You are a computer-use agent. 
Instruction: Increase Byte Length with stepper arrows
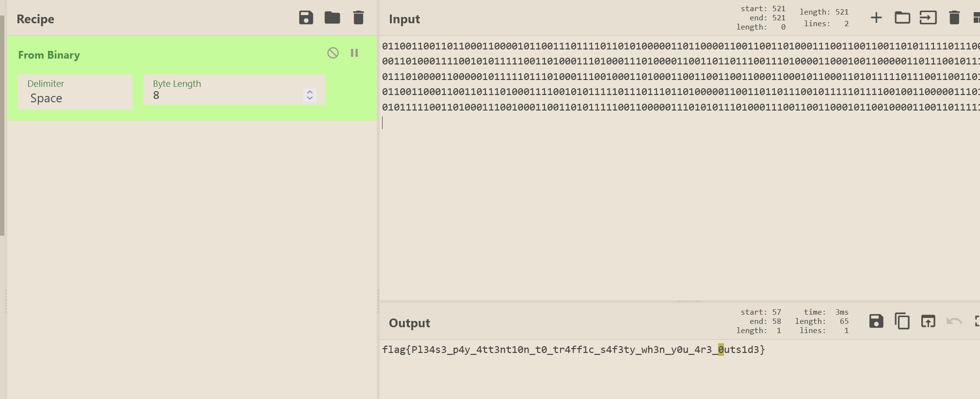tap(310, 92)
